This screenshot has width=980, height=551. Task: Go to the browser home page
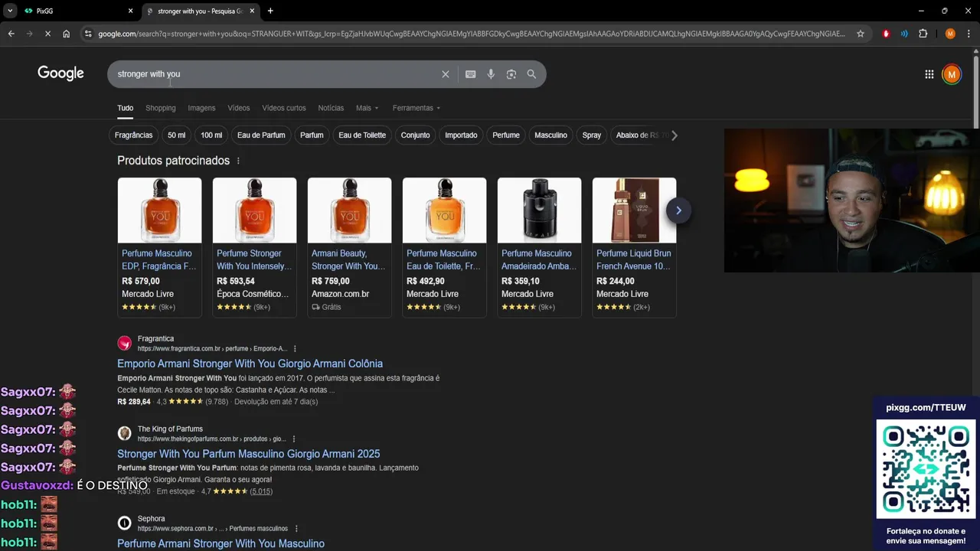click(67, 34)
